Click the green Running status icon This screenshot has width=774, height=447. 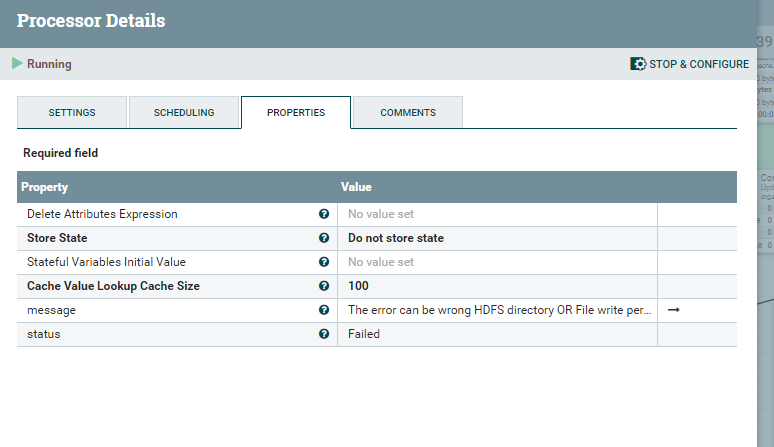[17, 64]
